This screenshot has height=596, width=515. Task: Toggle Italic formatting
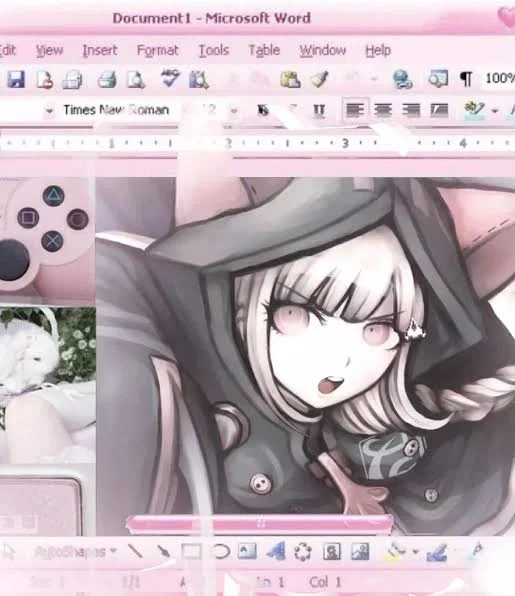click(x=292, y=110)
